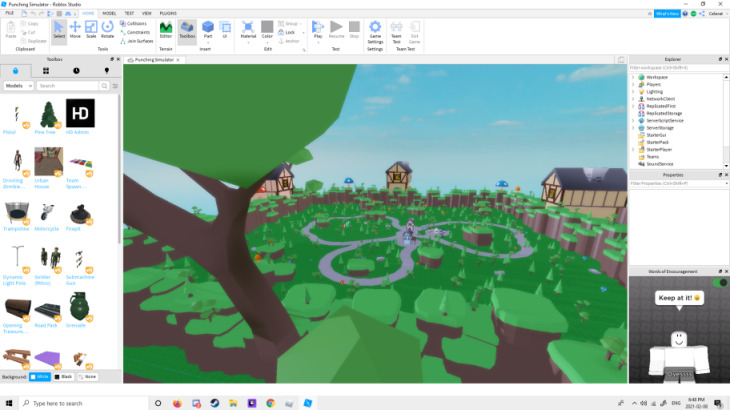Switch to the VIEW ribbon tab
The image size is (730, 410).
coord(147,13)
